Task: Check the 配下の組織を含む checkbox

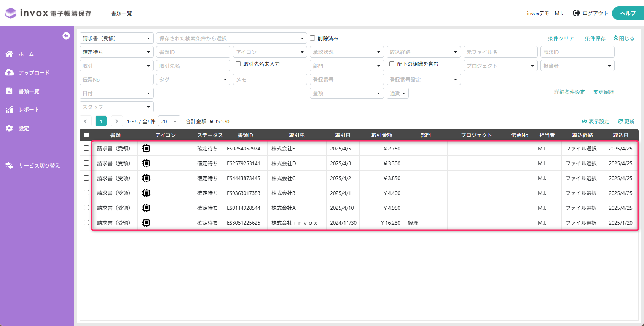Action: pos(392,64)
